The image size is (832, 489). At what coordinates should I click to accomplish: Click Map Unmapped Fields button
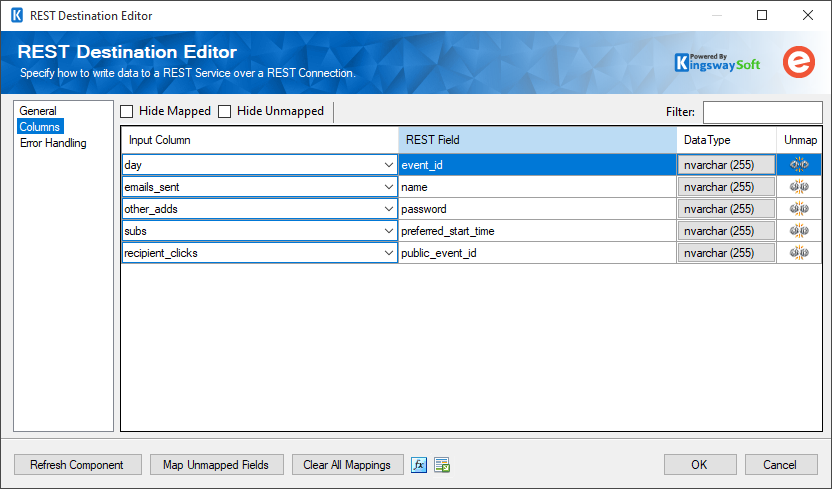[216, 465]
